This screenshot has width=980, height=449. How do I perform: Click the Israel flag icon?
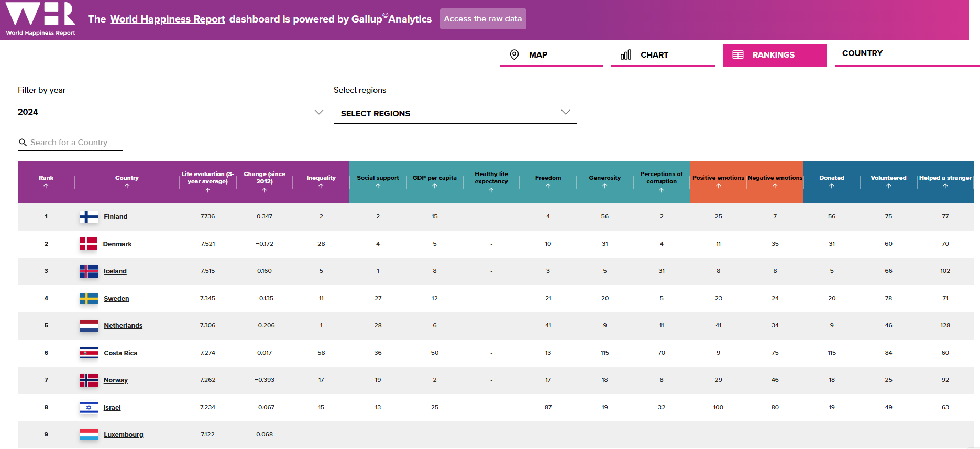[x=89, y=408]
